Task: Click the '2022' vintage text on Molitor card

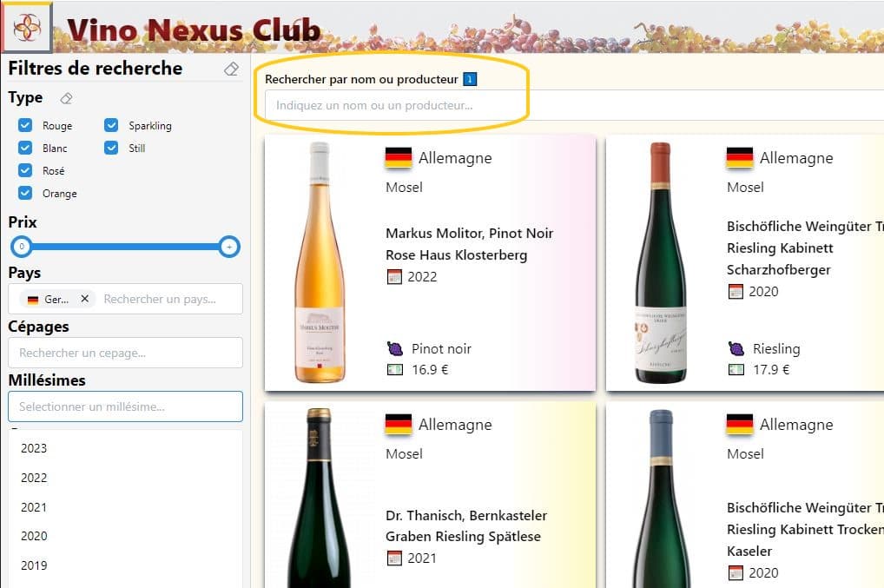Action: coord(422,277)
